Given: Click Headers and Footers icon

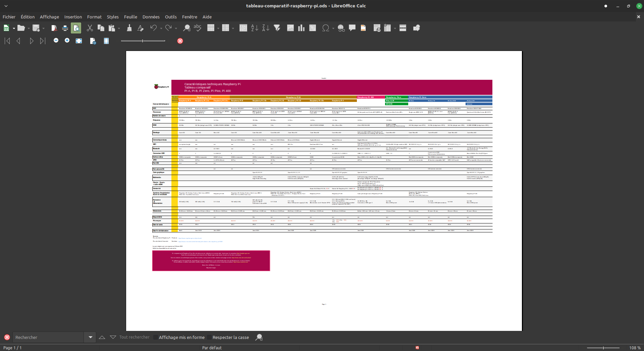Looking at the screenshot, I should pos(363,28).
